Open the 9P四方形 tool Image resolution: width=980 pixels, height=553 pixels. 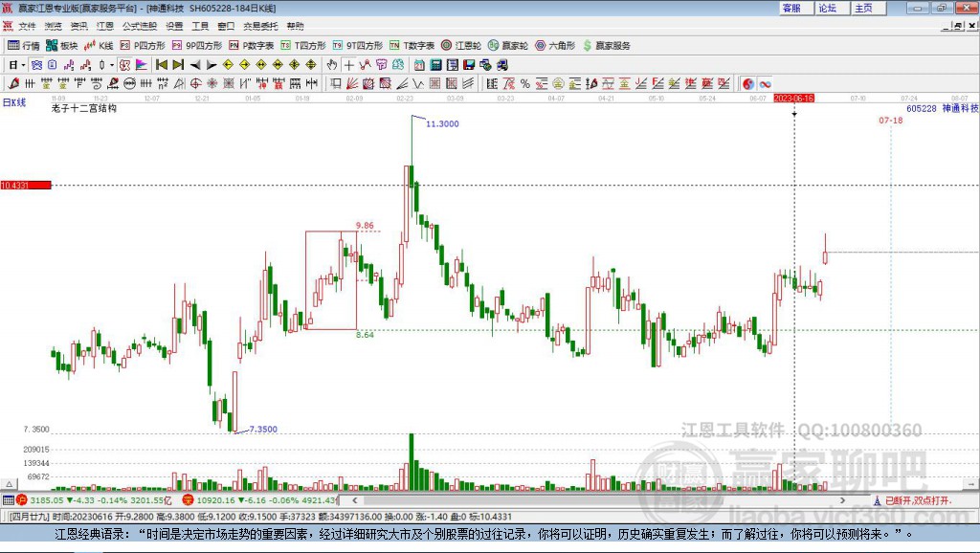197,46
